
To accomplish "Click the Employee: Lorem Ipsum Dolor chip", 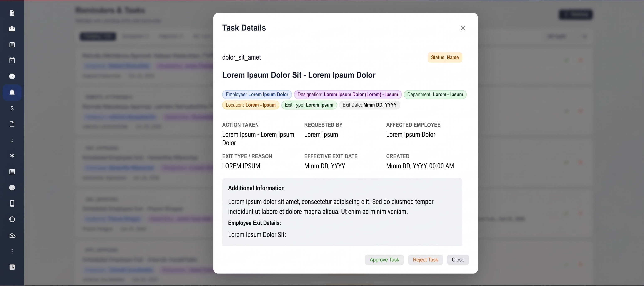I will point(257,94).
